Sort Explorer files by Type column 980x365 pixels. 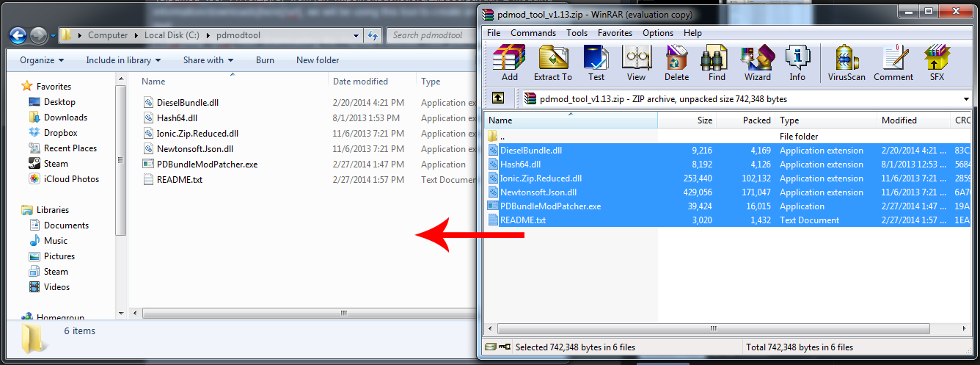[x=445, y=82]
